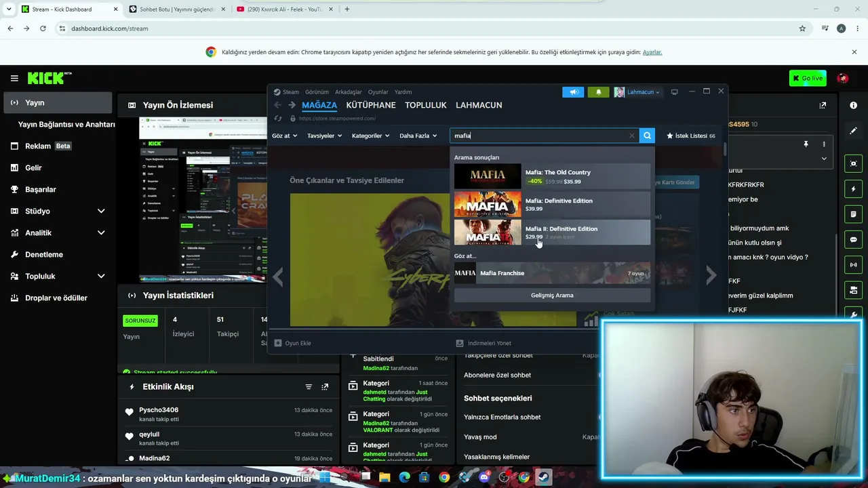Open Droplar ve ödüller
This screenshot has height=488, width=868.
(57, 298)
